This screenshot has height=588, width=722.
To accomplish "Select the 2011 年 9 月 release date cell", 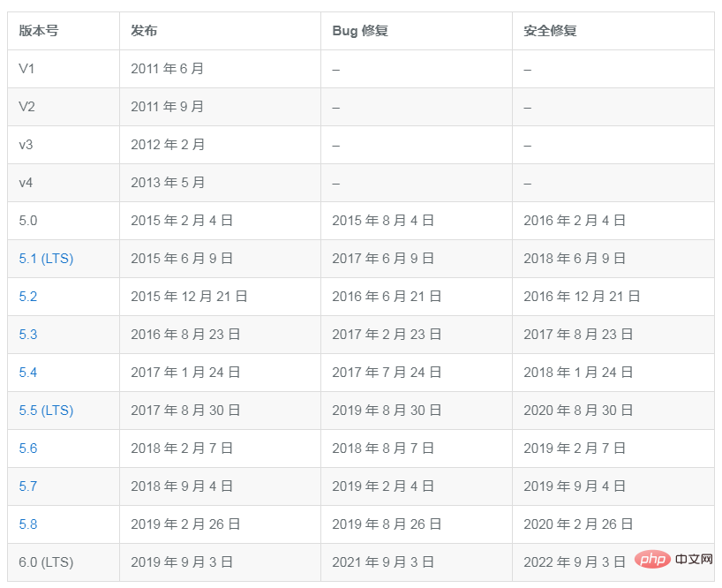I will pyautogui.click(x=168, y=107).
